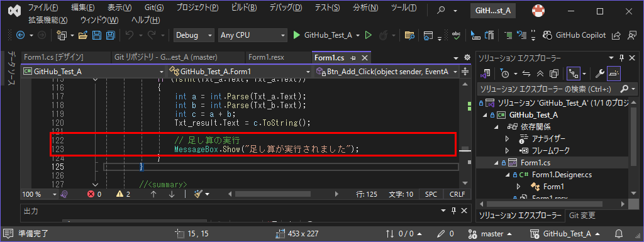Expand the アナライザー tree node

click(x=508, y=139)
